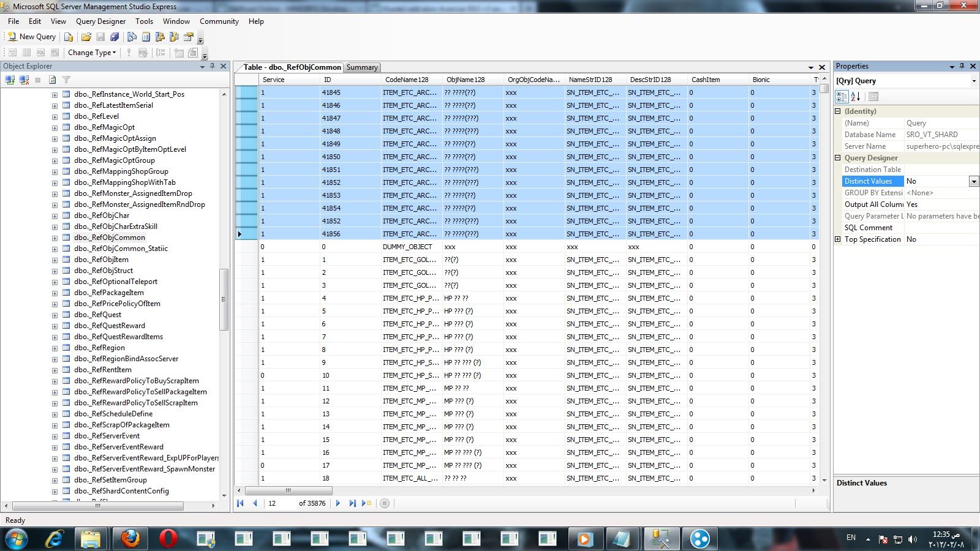Move to a new row in grid

[x=366, y=503]
